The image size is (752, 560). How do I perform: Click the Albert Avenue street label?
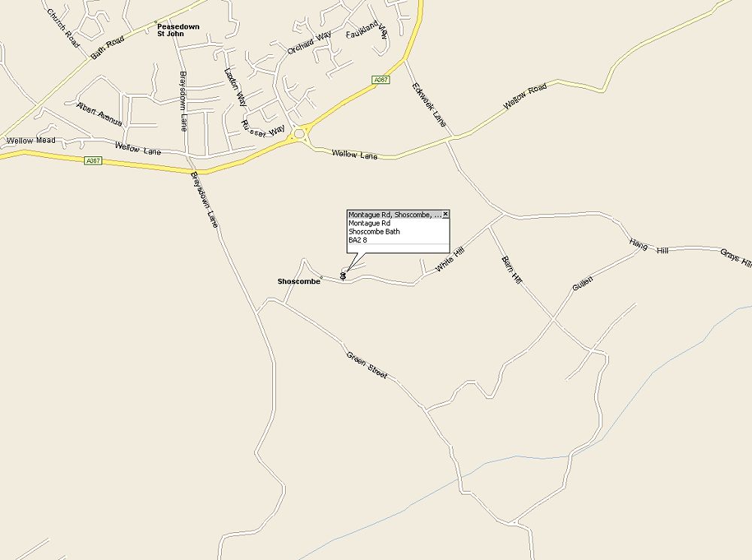pos(99,114)
